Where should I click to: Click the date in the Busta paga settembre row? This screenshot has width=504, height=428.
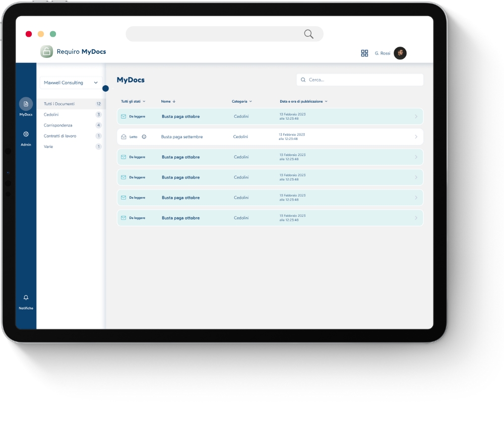coord(291,137)
